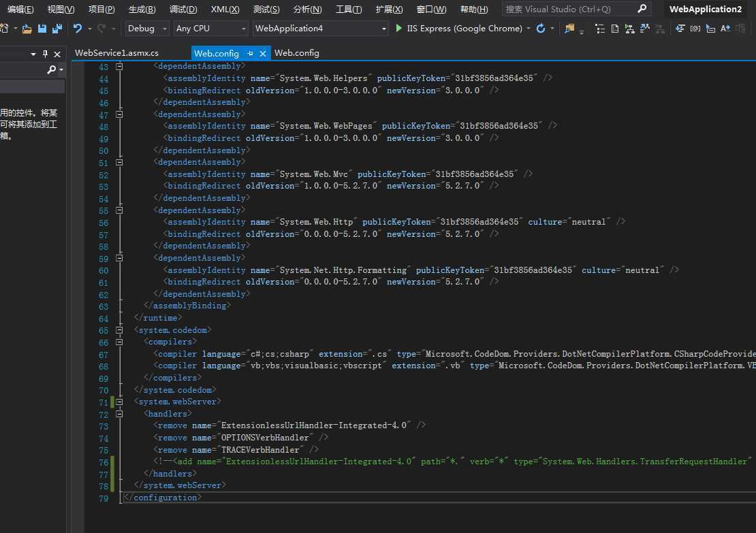Refresh the browser with the blue circular arrow
Viewport: 756px width, 533px height.
(x=541, y=29)
